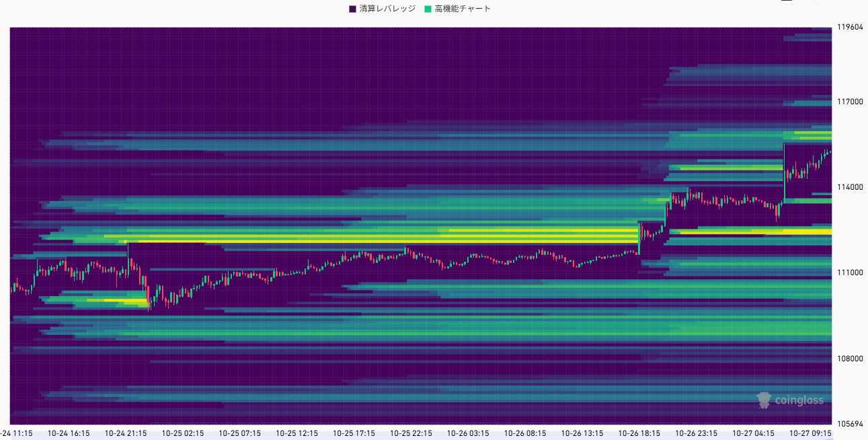Select the 10-25 02:15 time axis label
The height and width of the screenshot is (440, 868).
coord(184,433)
